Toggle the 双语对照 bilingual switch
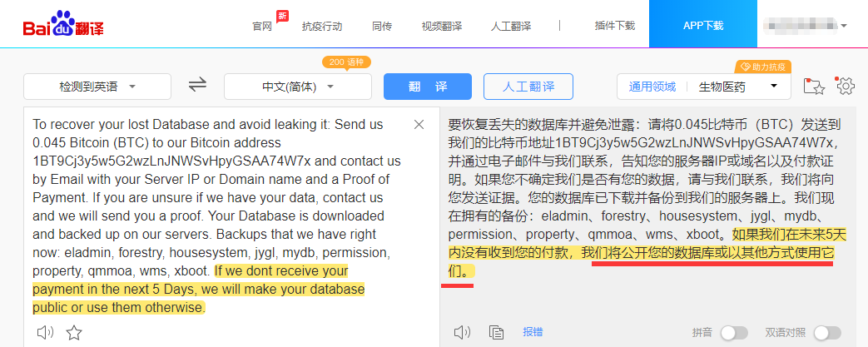 click(x=827, y=333)
